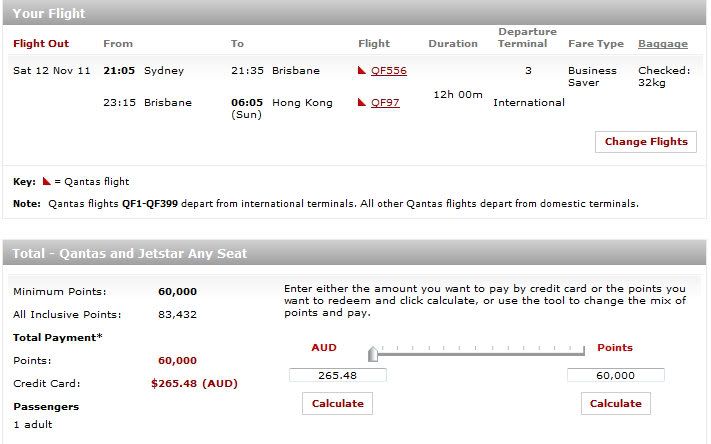Click the 'Fare Type' column heading

(596, 44)
